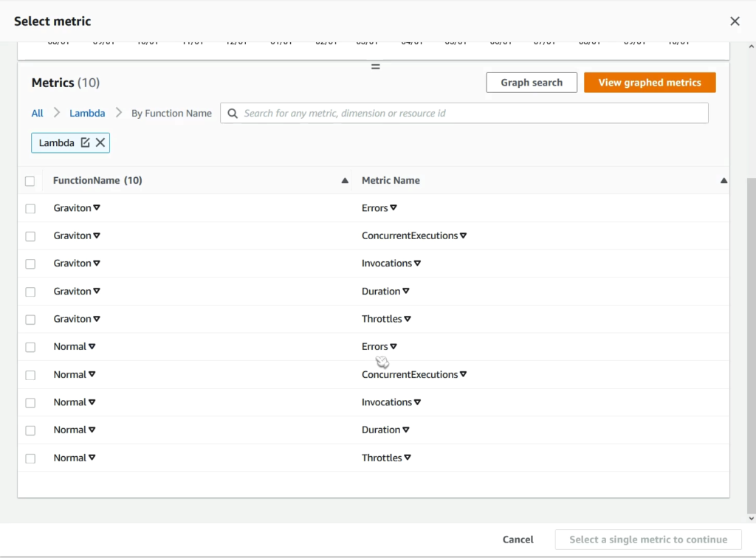756x558 pixels.
Task: Remove the Lambda filter tag with X icon
Action: point(100,142)
